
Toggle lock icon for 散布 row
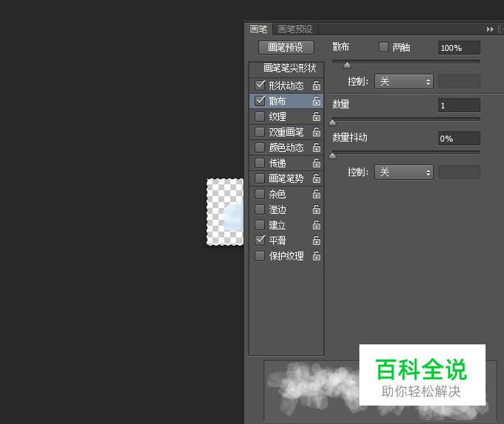click(317, 101)
